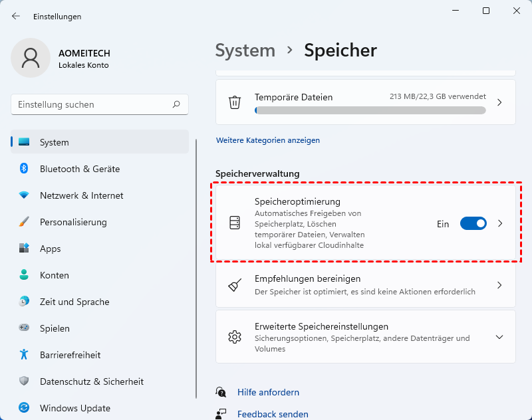532x420 pixels.
Task: Click the trash icon for Temporäre Dateien
Action: 235,102
